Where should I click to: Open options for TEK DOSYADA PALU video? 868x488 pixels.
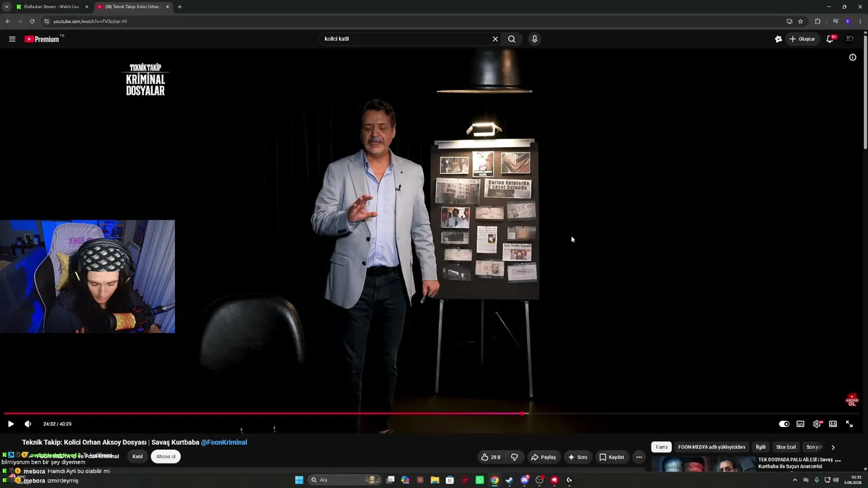pos(838,460)
